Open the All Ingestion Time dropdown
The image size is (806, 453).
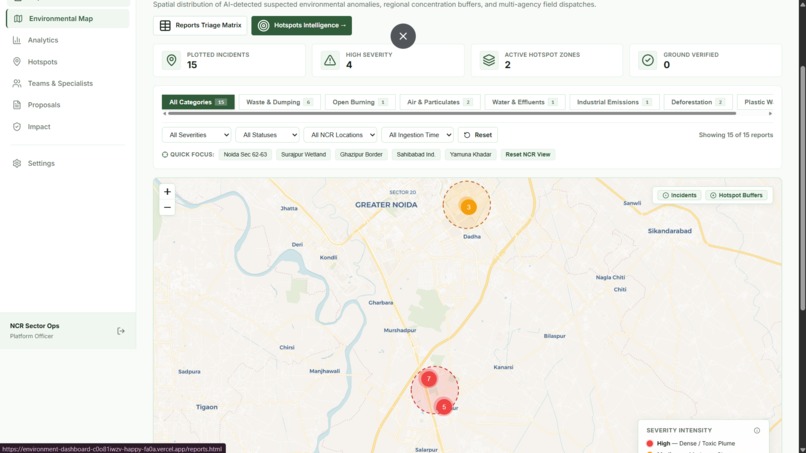click(417, 135)
